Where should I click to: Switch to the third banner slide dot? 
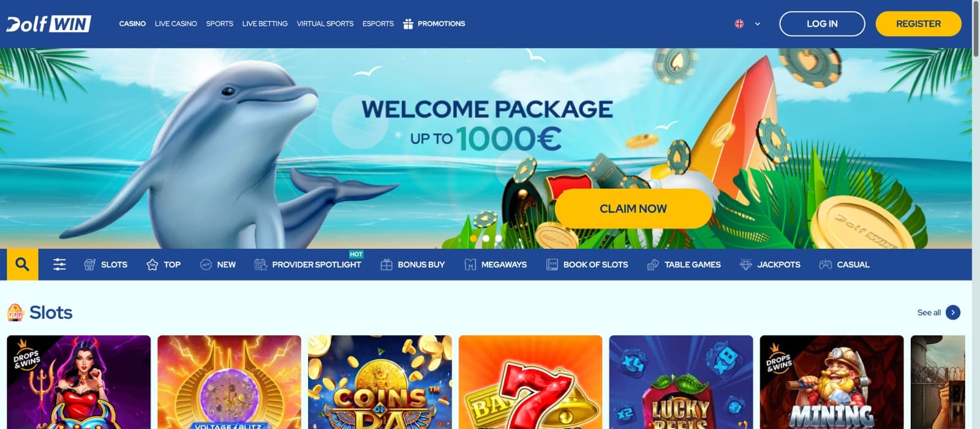(498, 238)
